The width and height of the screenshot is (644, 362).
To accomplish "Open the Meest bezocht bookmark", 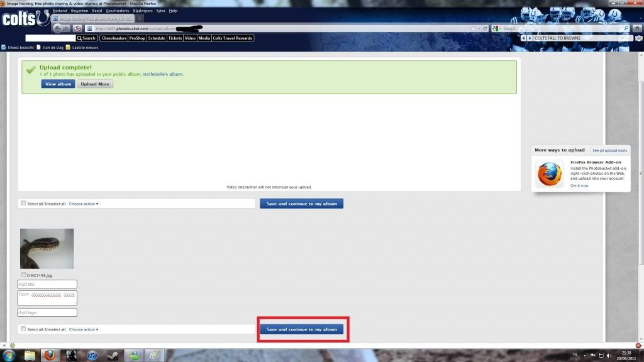I will pos(18,48).
